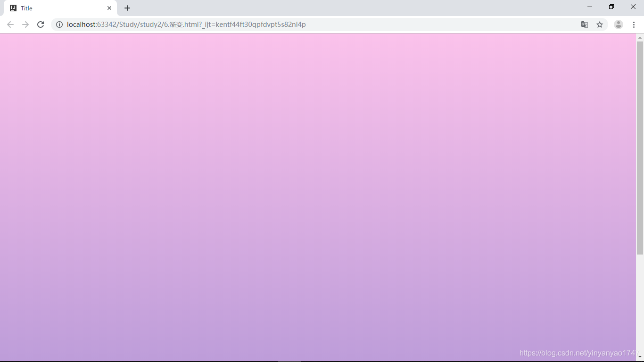This screenshot has width=644, height=362.
Task: Open Chrome's three-dot menu
Action: tap(634, 25)
